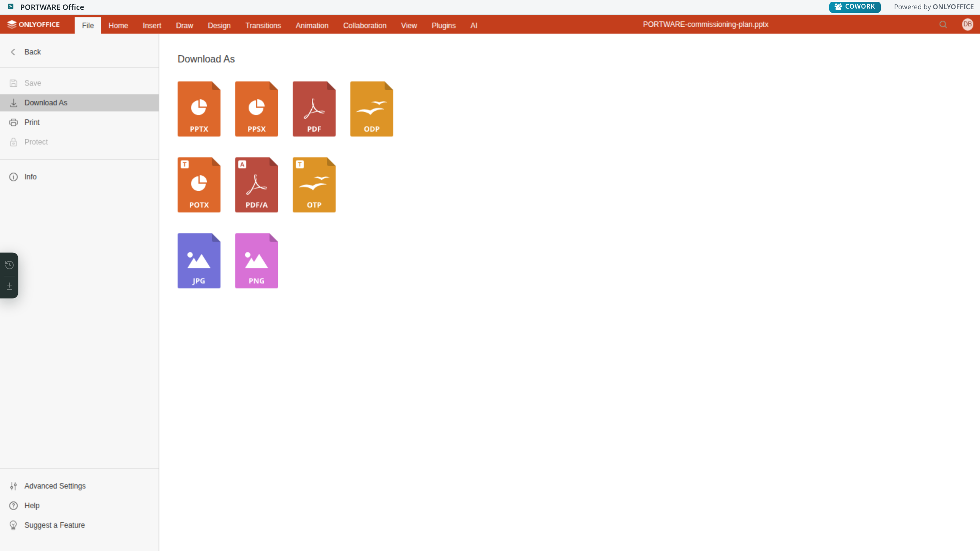The width and height of the screenshot is (980, 551).
Task: Open the Collaboration tab
Action: point(364,25)
